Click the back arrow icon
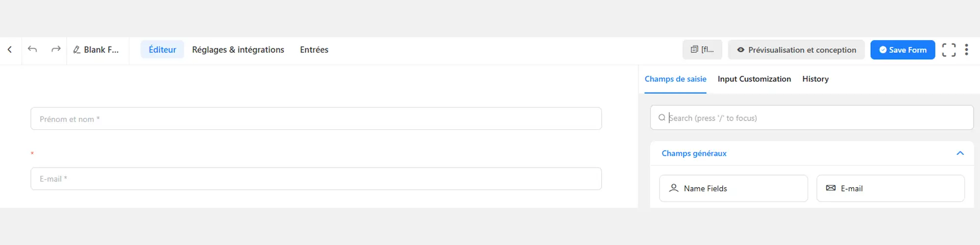The image size is (980, 245). (x=10, y=49)
